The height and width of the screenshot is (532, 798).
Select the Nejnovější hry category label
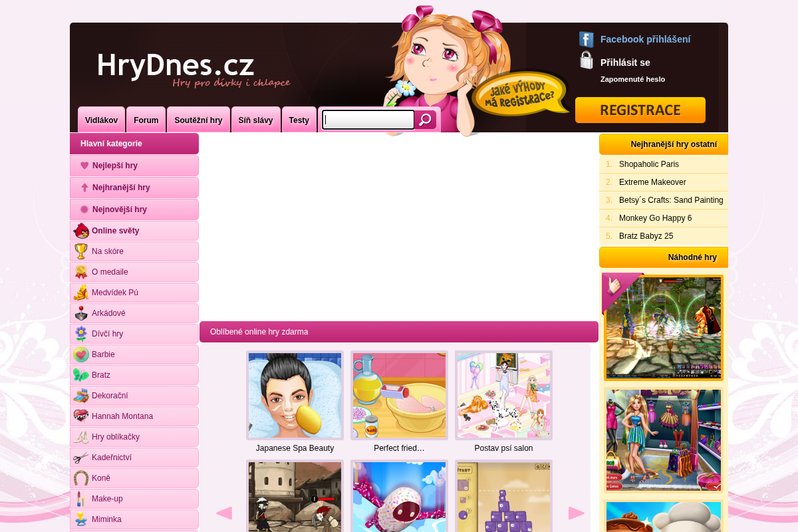coord(120,209)
